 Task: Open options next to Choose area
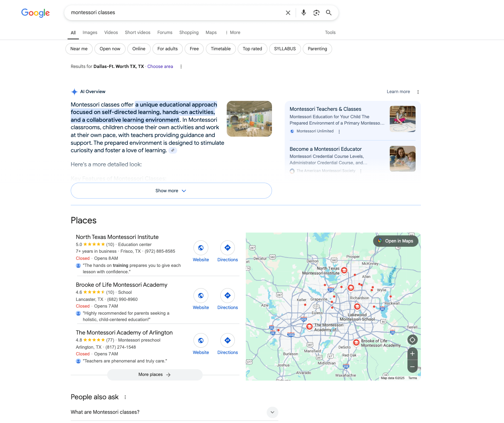click(x=181, y=67)
